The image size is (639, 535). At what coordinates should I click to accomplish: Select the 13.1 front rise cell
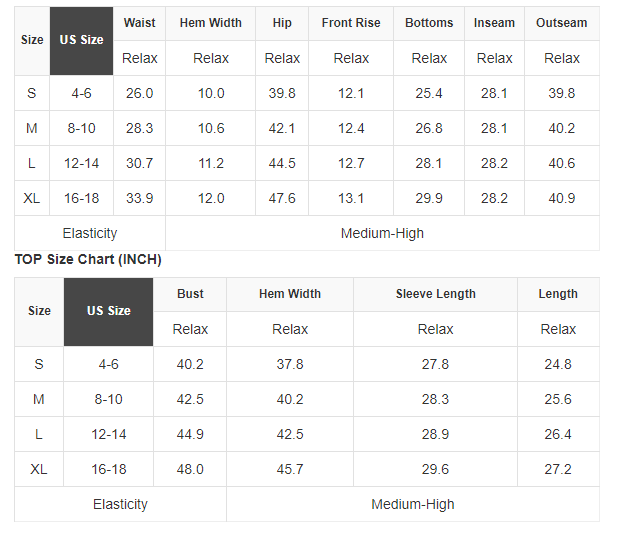click(351, 198)
